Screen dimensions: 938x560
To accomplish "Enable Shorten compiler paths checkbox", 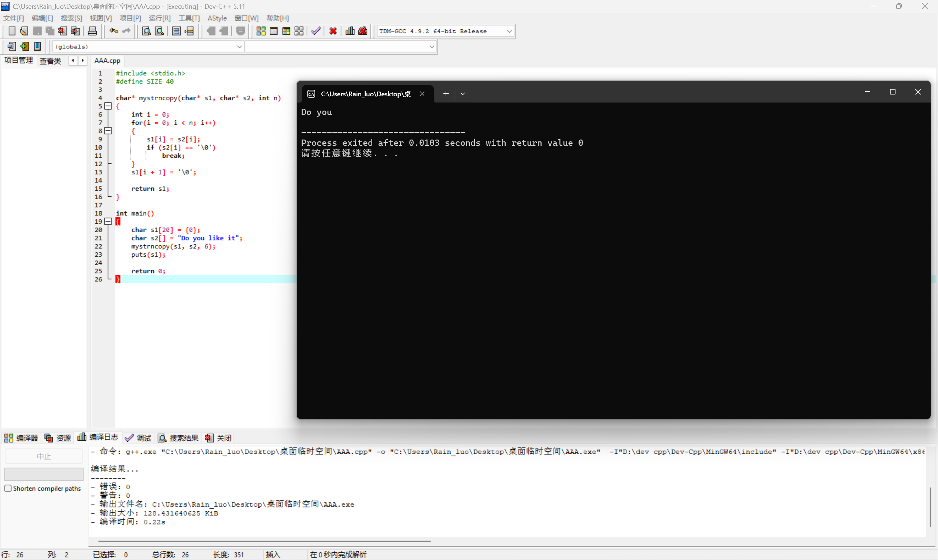I will tap(8, 488).
